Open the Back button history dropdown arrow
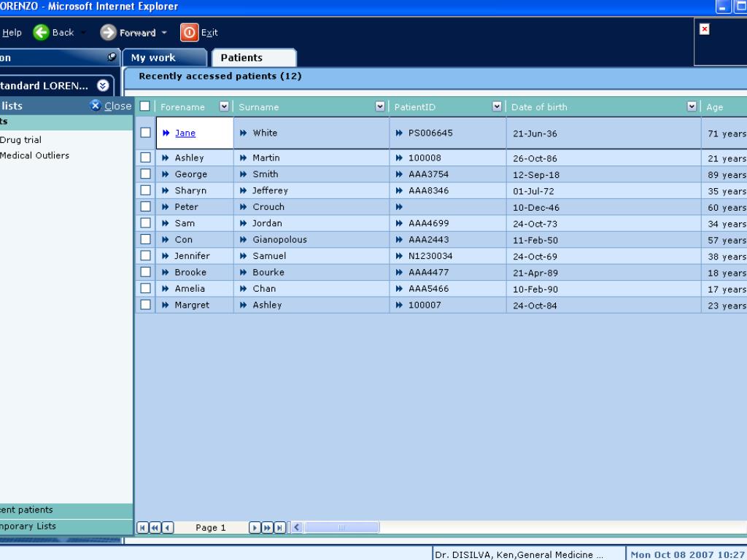 point(83,32)
